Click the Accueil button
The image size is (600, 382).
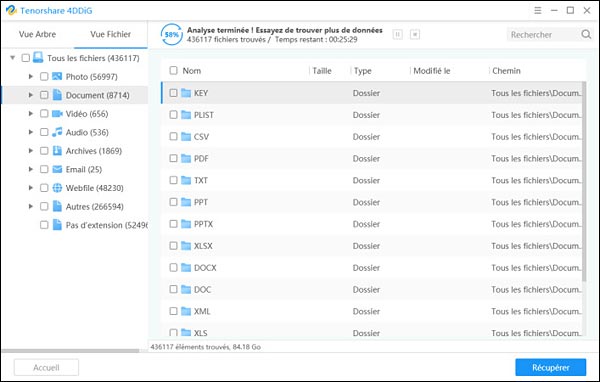coord(46,367)
